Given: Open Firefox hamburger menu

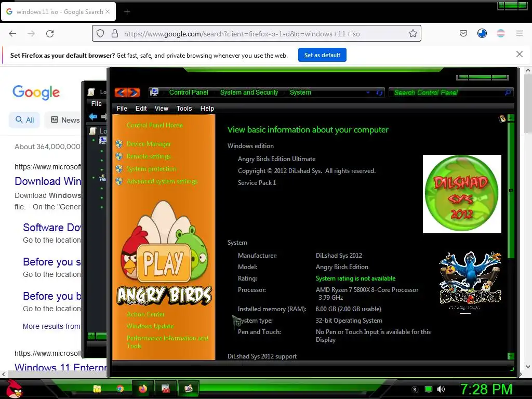Looking at the screenshot, I should (520, 33).
